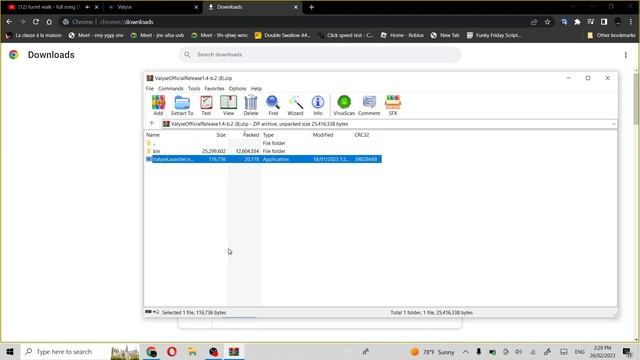Screen dimensions: 640x360
Task: Sort file list by Size column
Action: [x=211, y=135]
